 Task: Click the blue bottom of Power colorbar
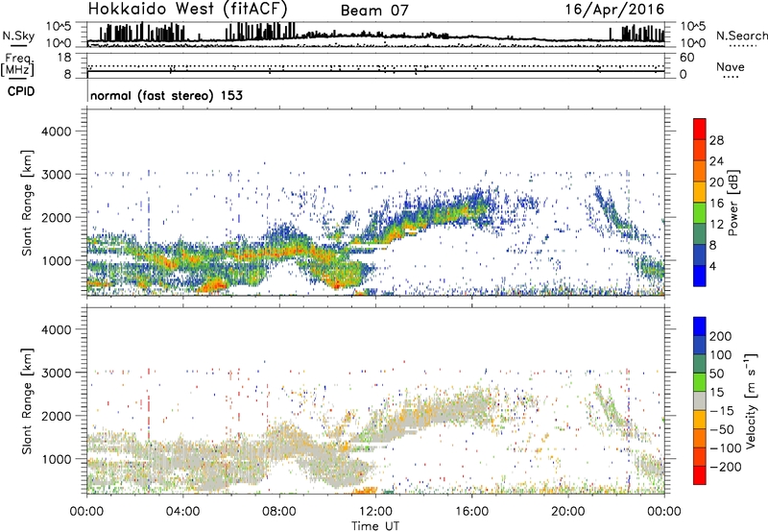coord(700,276)
